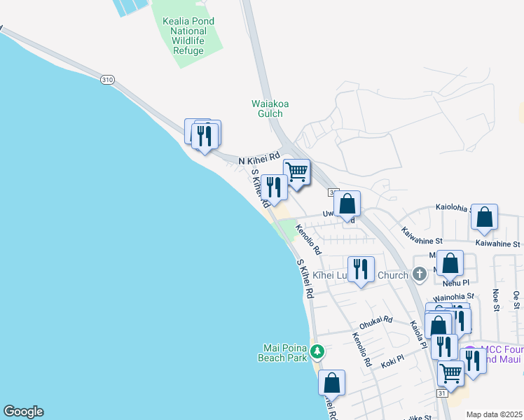Open the restaurant marker below Ohukai Rd cluster
Screen dimensions: 524x420
tap(444, 347)
